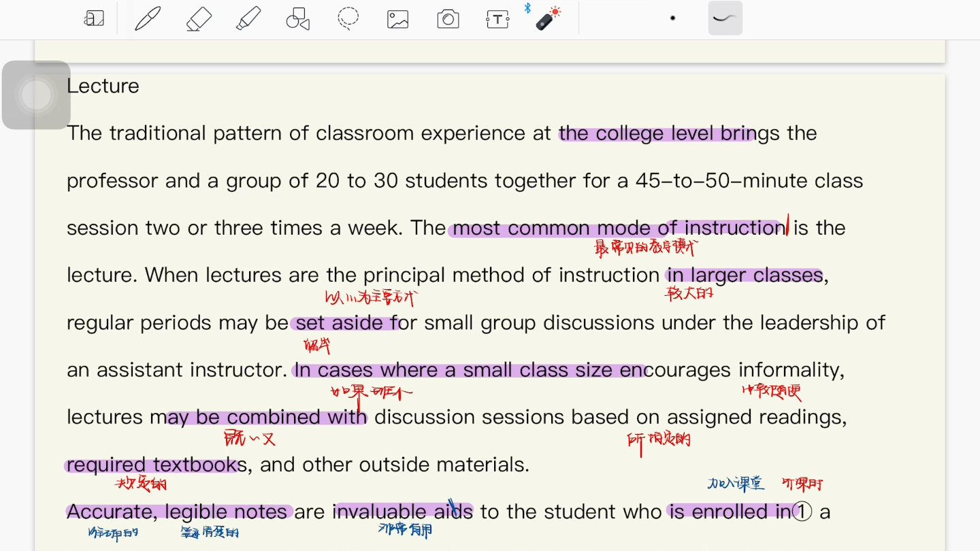
Task: Select the curved stroke style option
Action: point(725,18)
